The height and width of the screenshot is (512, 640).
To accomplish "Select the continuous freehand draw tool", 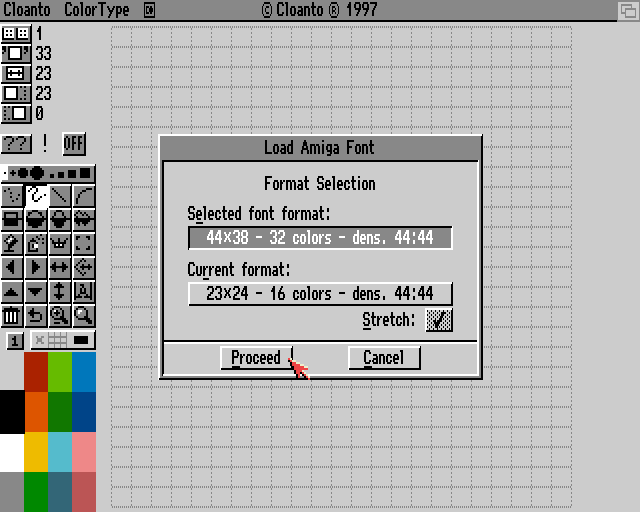I will pos(36,196).
